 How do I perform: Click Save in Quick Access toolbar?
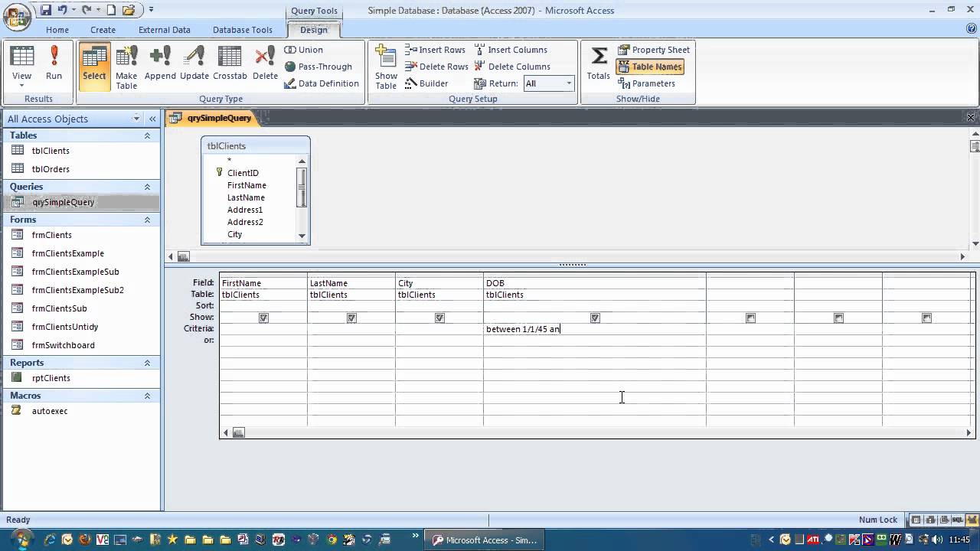pos(46,10)
